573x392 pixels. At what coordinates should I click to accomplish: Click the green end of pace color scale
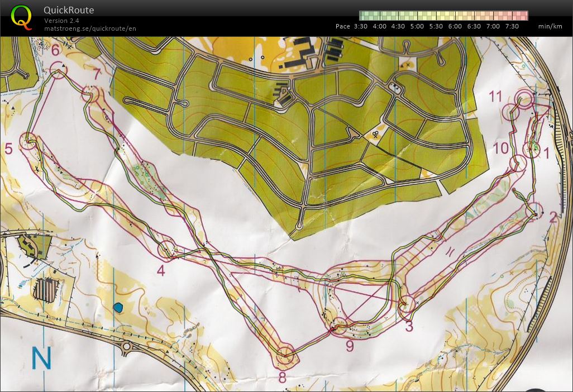tap(364, 16)
